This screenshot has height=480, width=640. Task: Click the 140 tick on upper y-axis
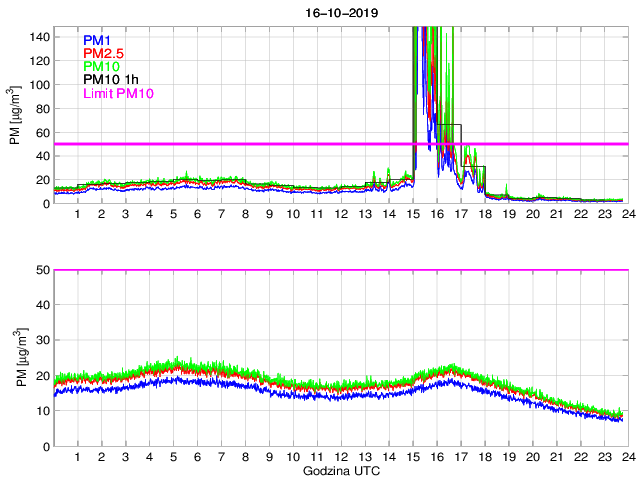click(39, 36)
